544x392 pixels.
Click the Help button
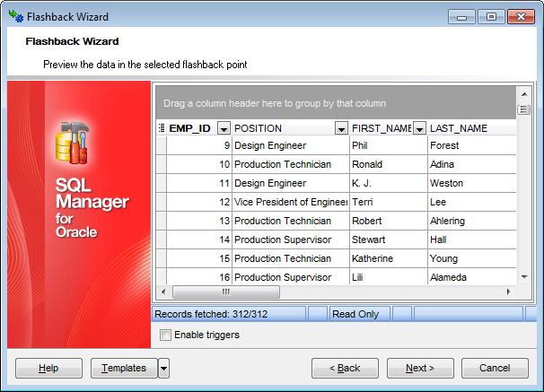(48, 368)
